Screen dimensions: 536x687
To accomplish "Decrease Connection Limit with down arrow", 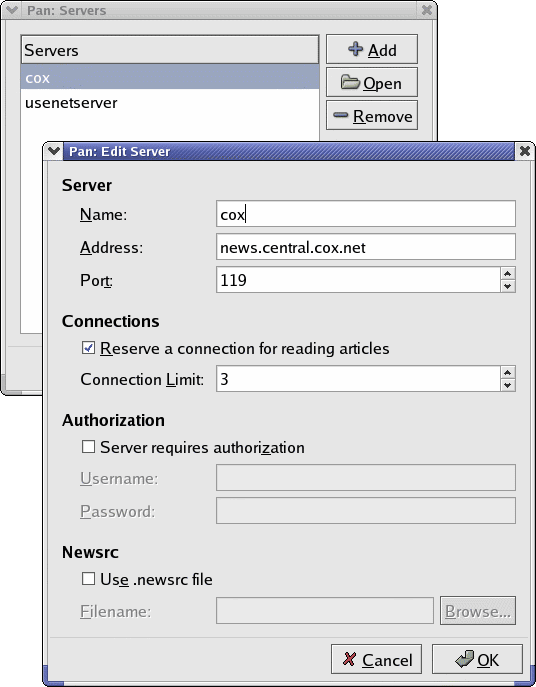I will 508,385.
